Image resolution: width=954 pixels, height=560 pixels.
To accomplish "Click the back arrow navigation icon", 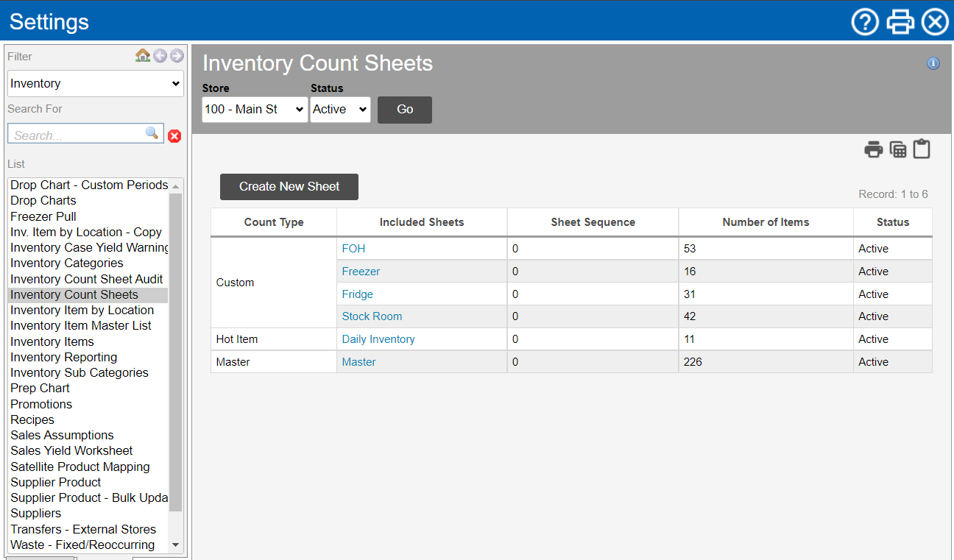I will point(160,56).
